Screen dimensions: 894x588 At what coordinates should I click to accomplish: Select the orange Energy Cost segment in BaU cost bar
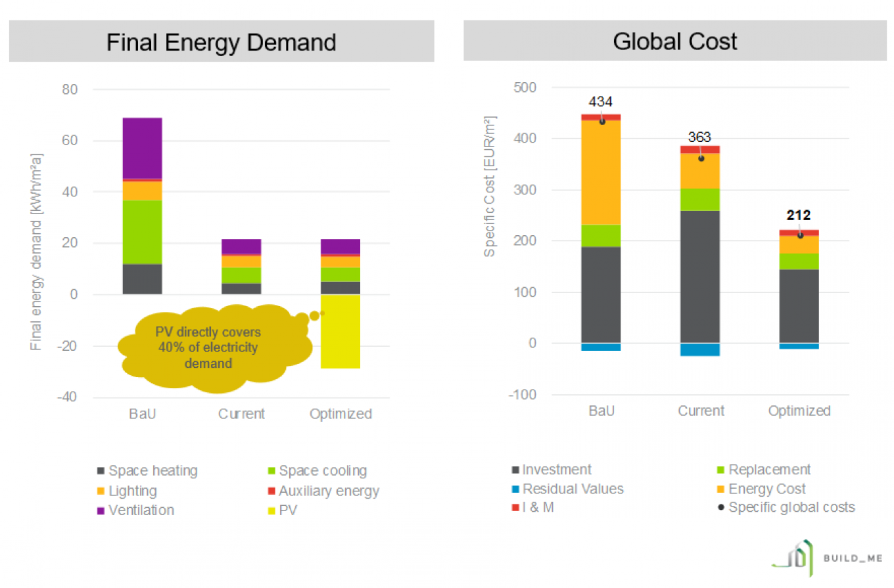pos(601,173)
